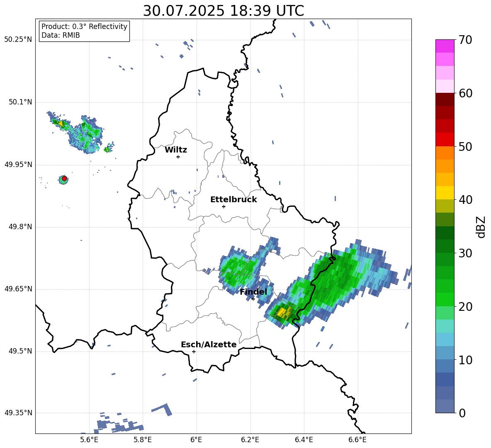
Task: Click the 10 colorbar tick label
Action: click(465, 360)
